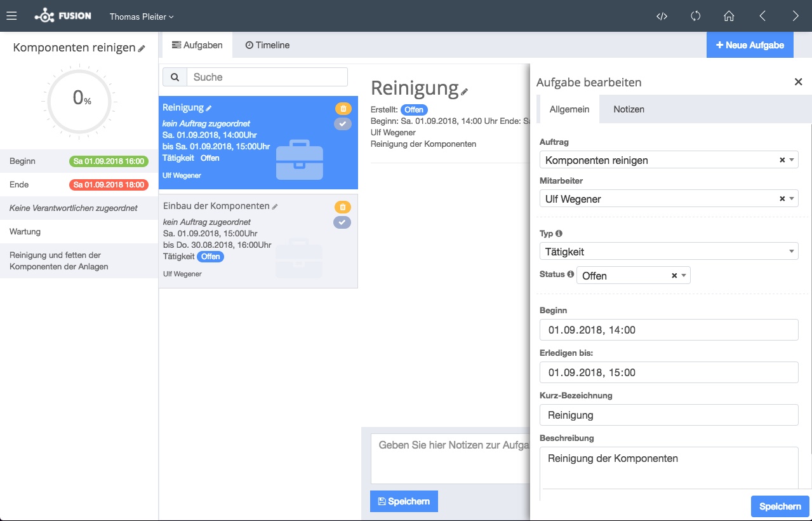The height and width of the screenshot is (521, 812).
Task: Click the Erledigen bis date field
Action: (669, 372)
